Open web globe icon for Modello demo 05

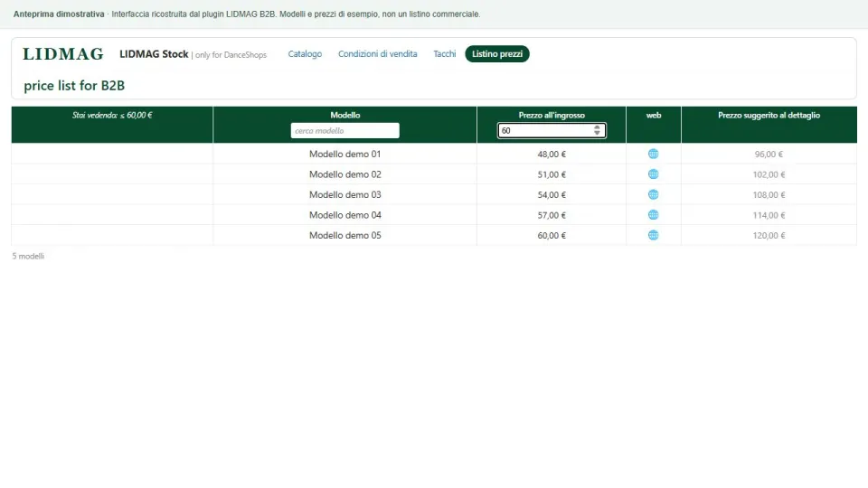(x=653, y=235)
